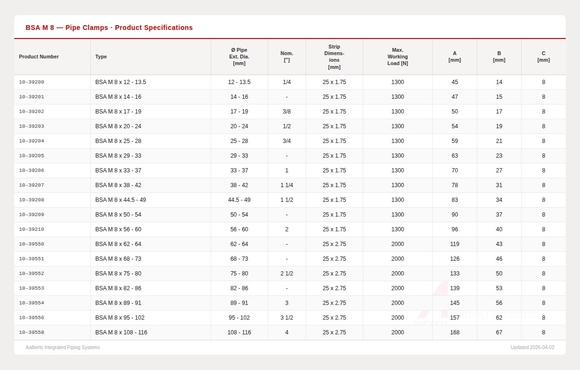Select product number 10-39556
The width and height of the screenshot is (580, 370).
click(31, 318)
